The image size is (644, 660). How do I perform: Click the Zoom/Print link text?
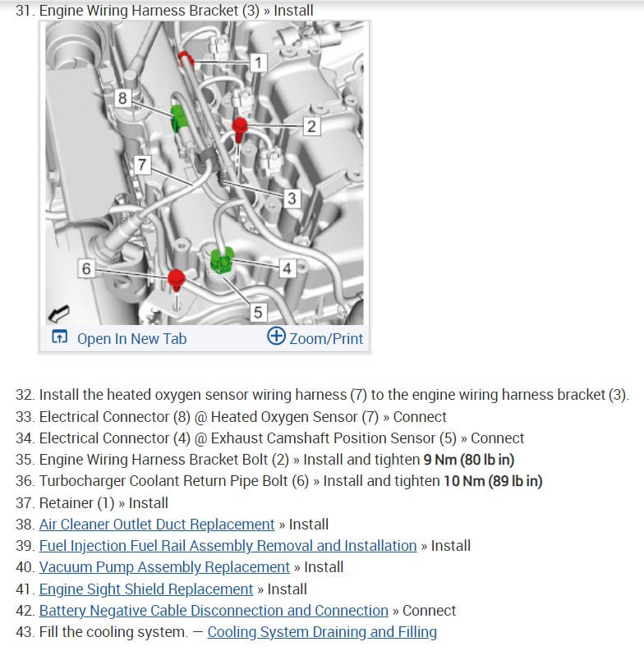coord(326,339)
